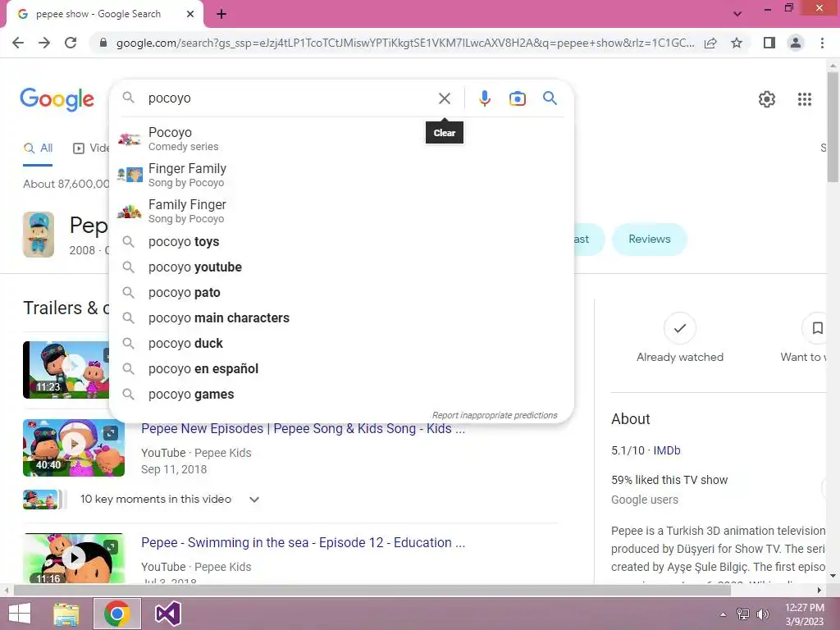Go to Google homepage via logo
Image resolution: width=840 pixels, height=630 pixels.
pyautogui.click(x=57, y=99)
